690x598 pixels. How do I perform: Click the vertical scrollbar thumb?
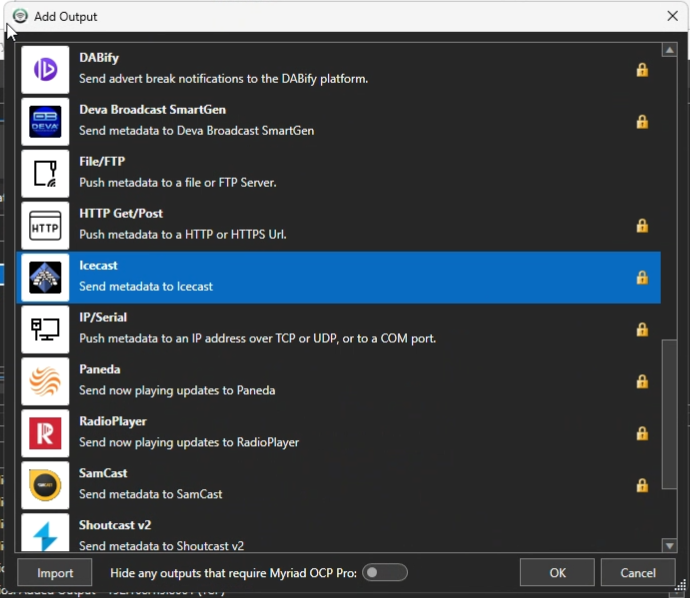tap(669, 414)
